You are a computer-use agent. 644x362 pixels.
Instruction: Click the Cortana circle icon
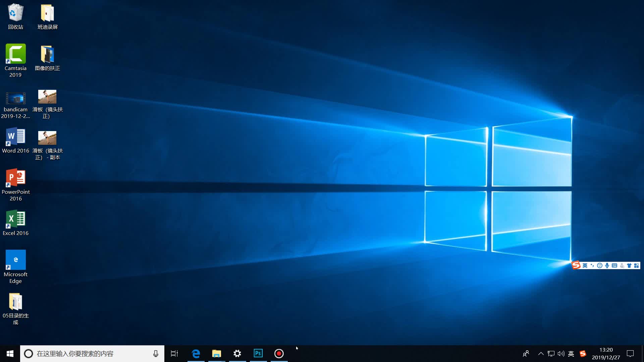coord(29,354)
